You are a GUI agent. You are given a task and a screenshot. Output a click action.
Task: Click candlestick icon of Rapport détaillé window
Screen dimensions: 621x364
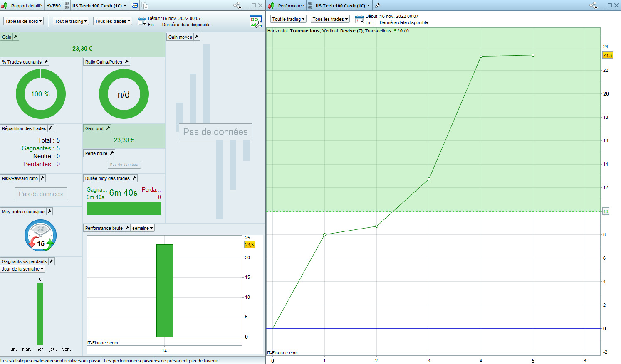[x=4, y=5]
